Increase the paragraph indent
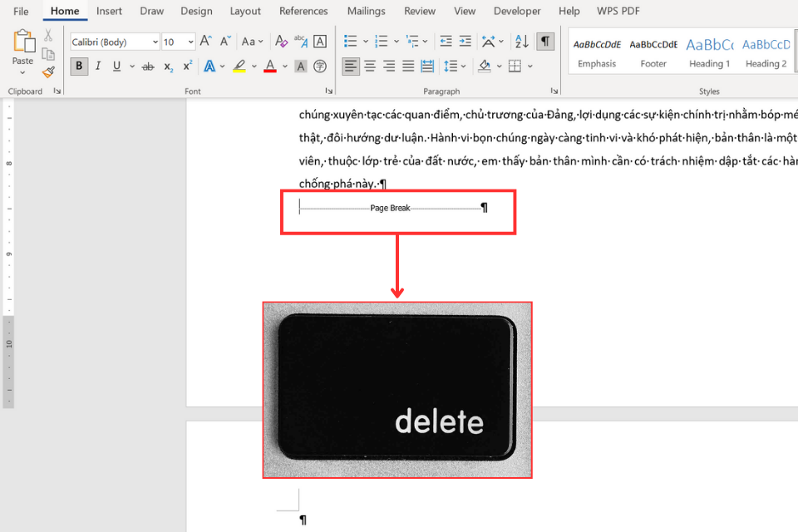 (x=465, y=42)
